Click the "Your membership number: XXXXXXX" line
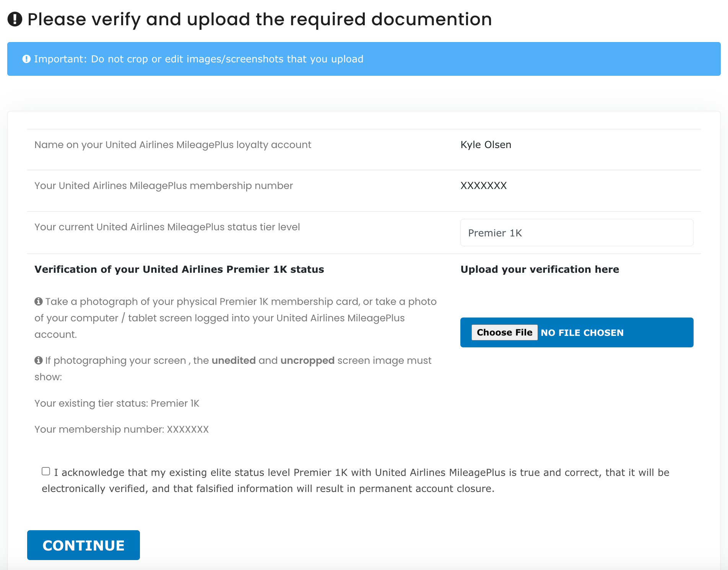The image size is (728, 570). [121, 429]
